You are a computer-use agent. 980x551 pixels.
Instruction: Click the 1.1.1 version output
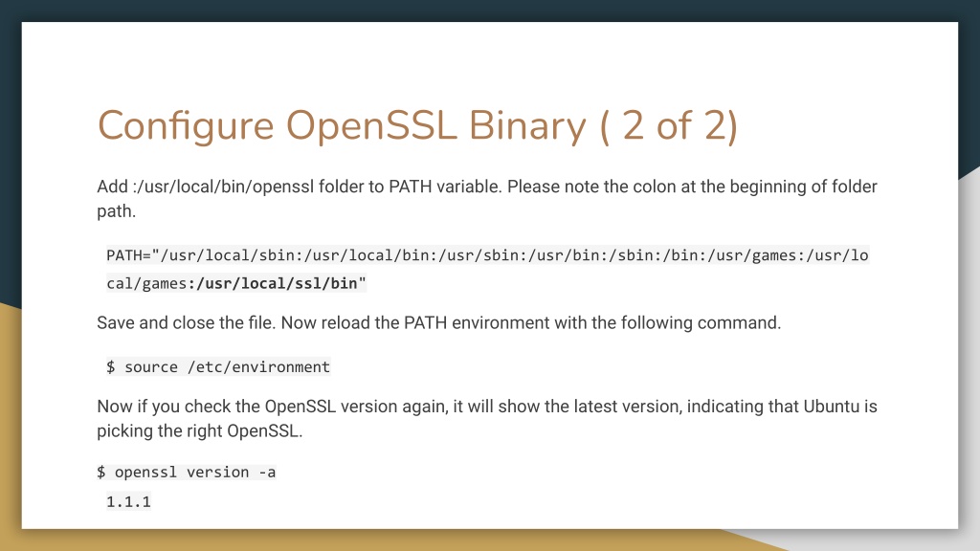(129, 501)
